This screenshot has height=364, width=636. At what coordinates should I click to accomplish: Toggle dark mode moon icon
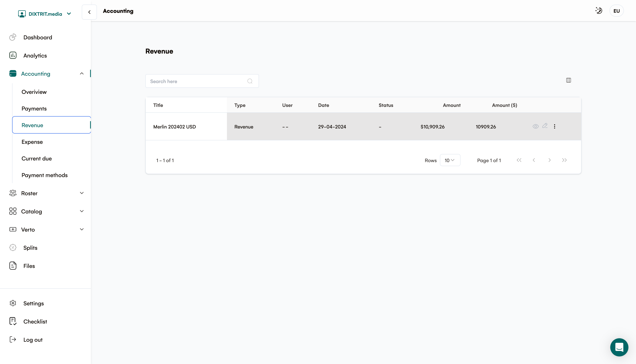599,11
